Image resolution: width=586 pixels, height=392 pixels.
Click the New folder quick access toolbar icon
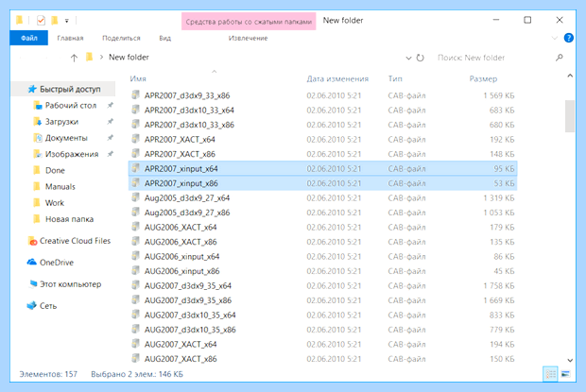click(x=55, y=20)
